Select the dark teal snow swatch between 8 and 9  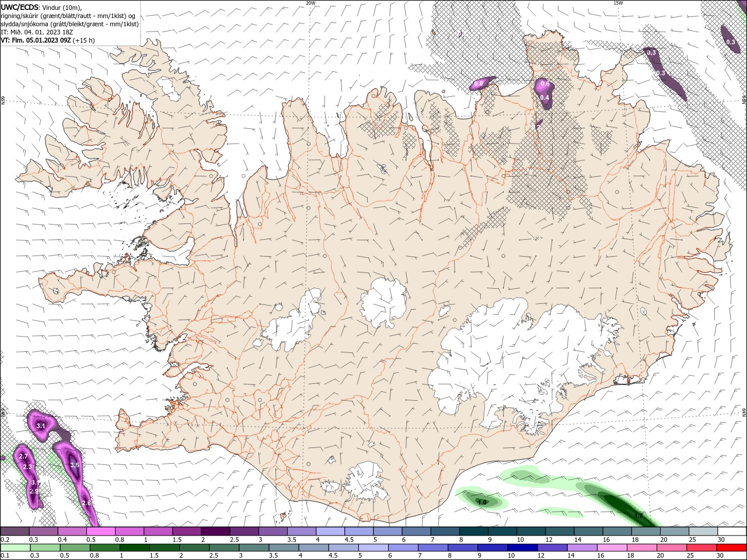[x=474, y=531]
